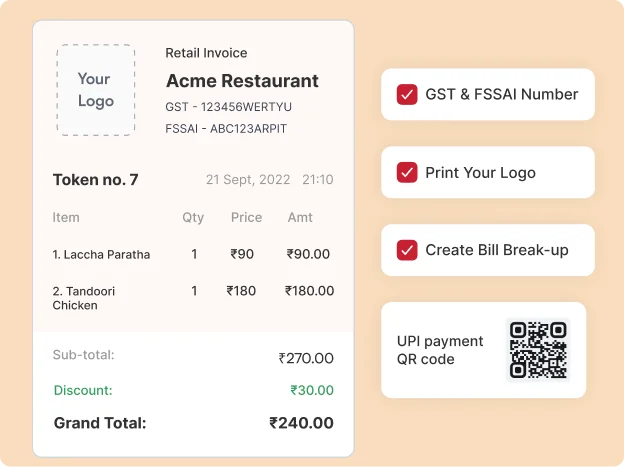Click the Amt column header
624x467 pixels.
point(300,217)
